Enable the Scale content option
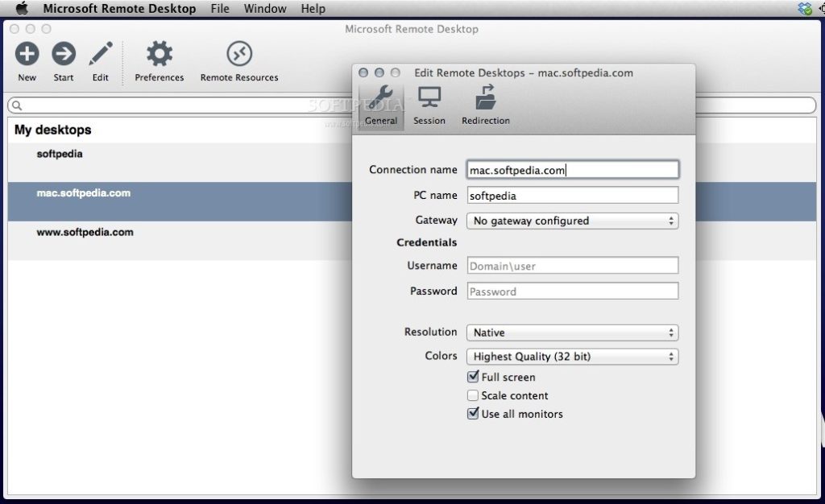 (472, 395)
